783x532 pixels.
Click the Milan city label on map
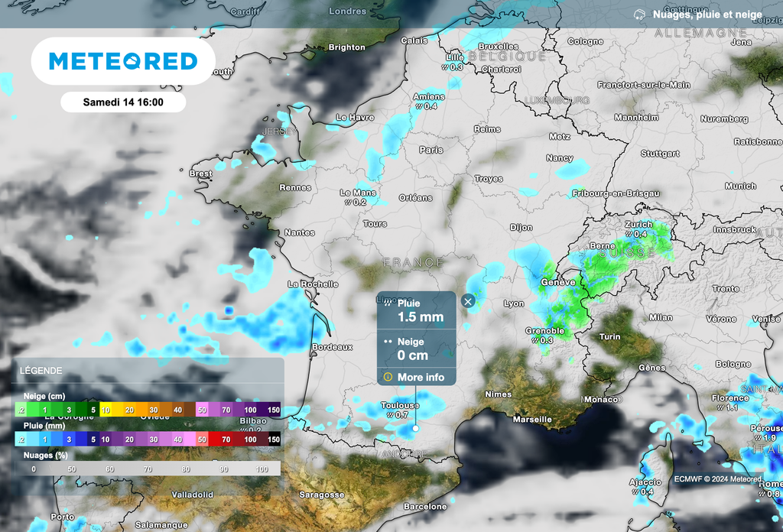pyautogui.click(x=661, y=317)
